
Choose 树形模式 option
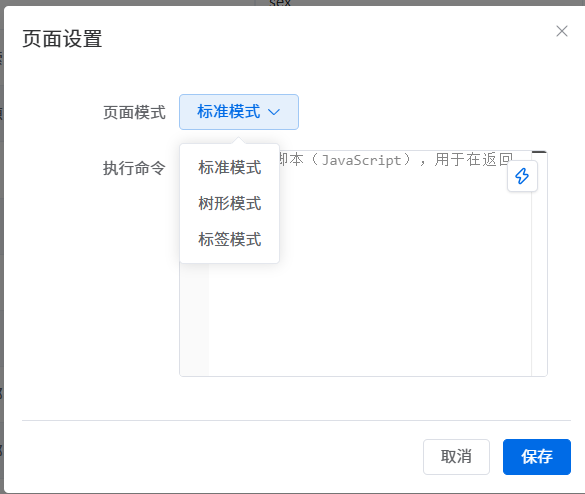229,203
